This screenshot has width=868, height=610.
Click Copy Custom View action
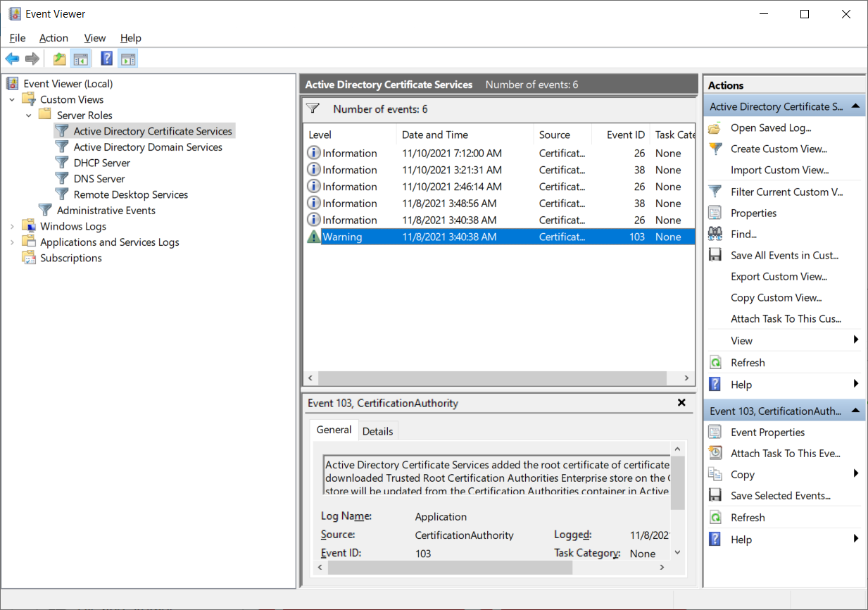click(776, 297)
